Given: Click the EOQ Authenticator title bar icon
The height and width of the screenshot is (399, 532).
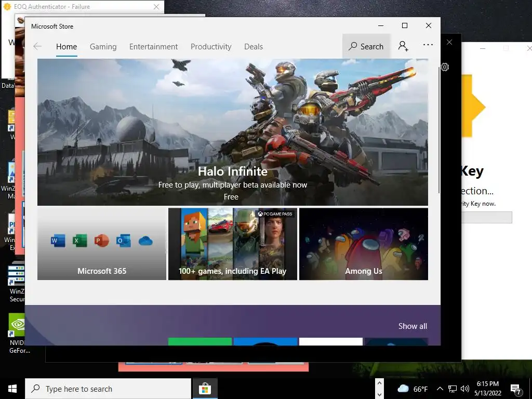Looking at the screenshot, I should [7, 7].
